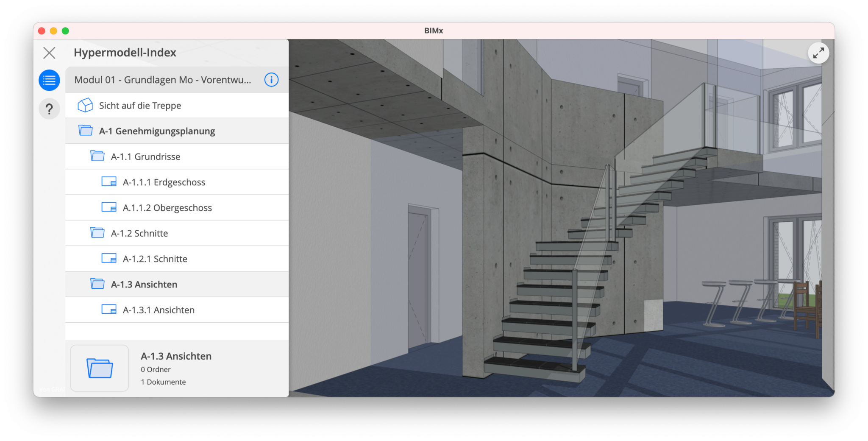Open the A-1.3.1 Ansichten document
Screen dimensions: 868x441
pyautogui.click(x=159, y=310)
